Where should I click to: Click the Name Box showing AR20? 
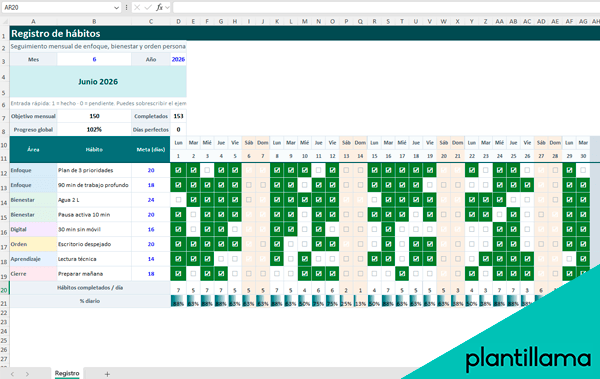(57, 7)
